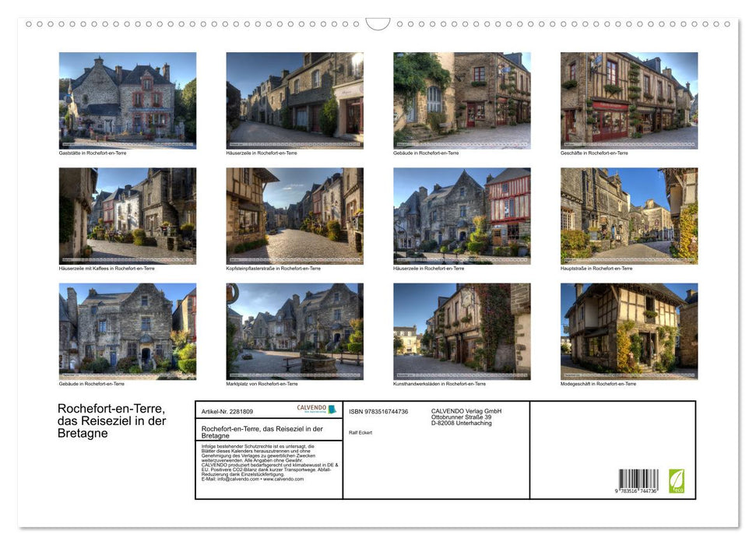
Task: Click the calendar hanging hook notch
Action: [x=378, y=24]
